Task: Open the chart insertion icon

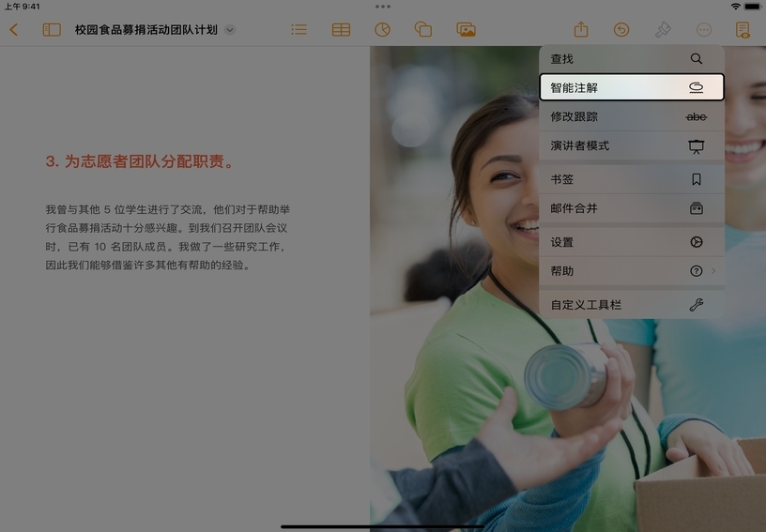Action: click(382, 30)
